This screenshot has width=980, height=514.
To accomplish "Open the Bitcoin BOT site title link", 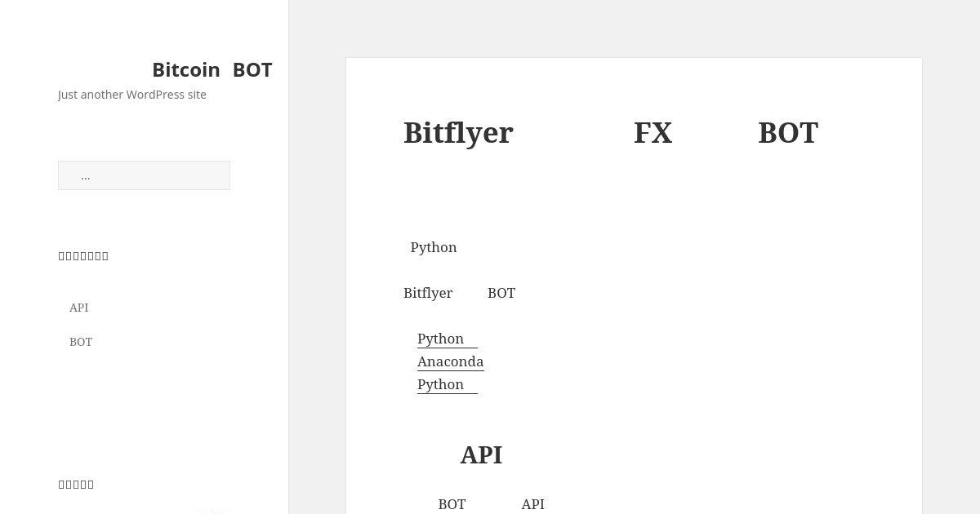I will pyautogui.click(x=212, y=70).
